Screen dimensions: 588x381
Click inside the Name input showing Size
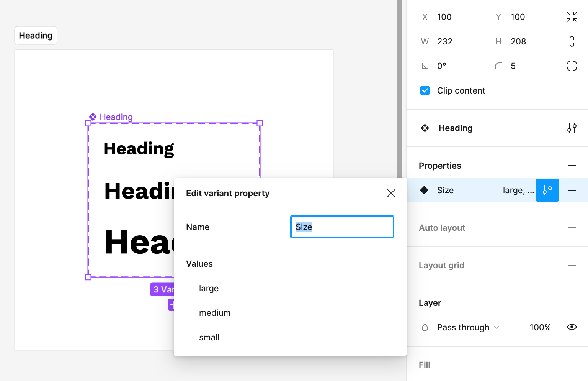coord(342,227)
